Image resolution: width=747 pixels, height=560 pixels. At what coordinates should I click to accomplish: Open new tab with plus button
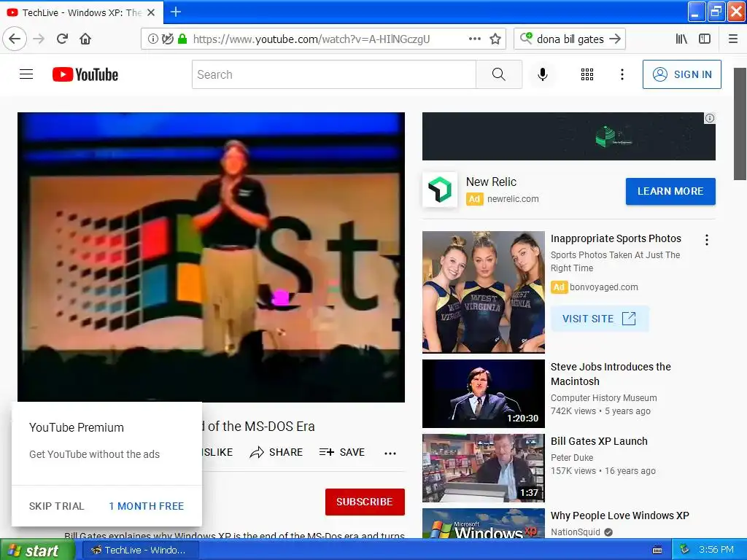coord(175,12)
